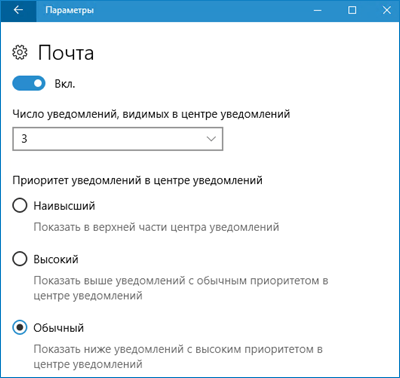
Task: Select the Обычный priority option
Action: 20,328
